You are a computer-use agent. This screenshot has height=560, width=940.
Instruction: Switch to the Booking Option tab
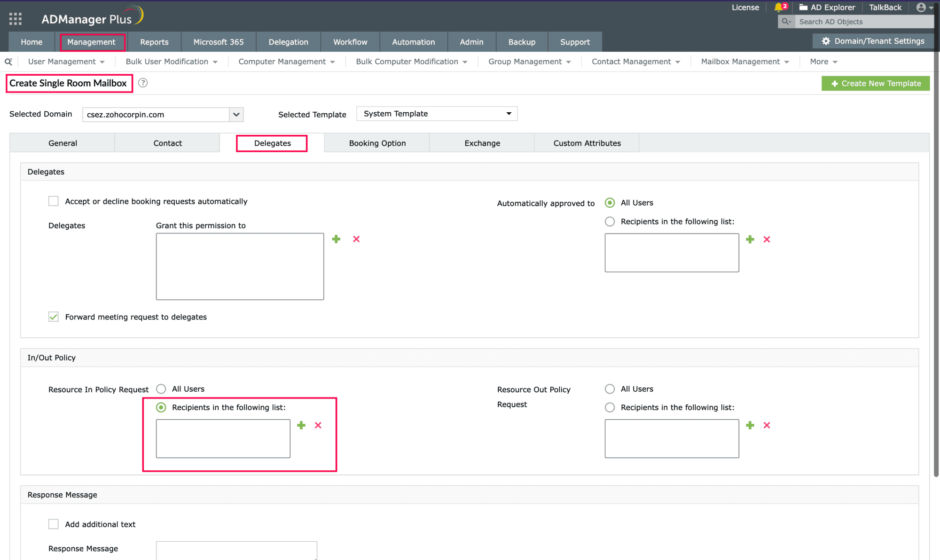click(x=377, y=143)
